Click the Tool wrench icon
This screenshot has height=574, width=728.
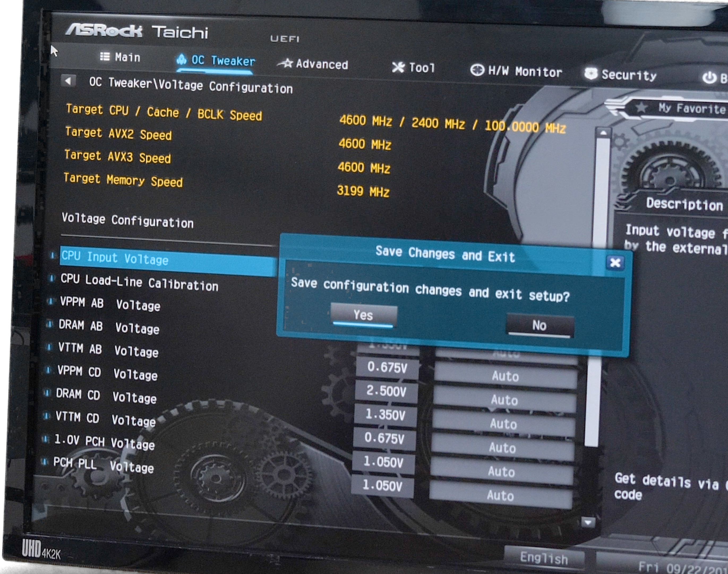(398, 67)
